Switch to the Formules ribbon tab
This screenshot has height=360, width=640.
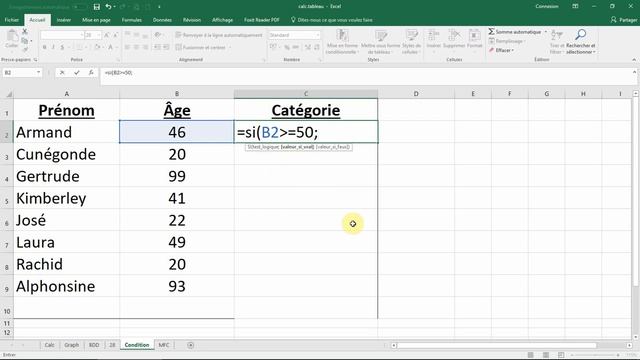[131, 20]
